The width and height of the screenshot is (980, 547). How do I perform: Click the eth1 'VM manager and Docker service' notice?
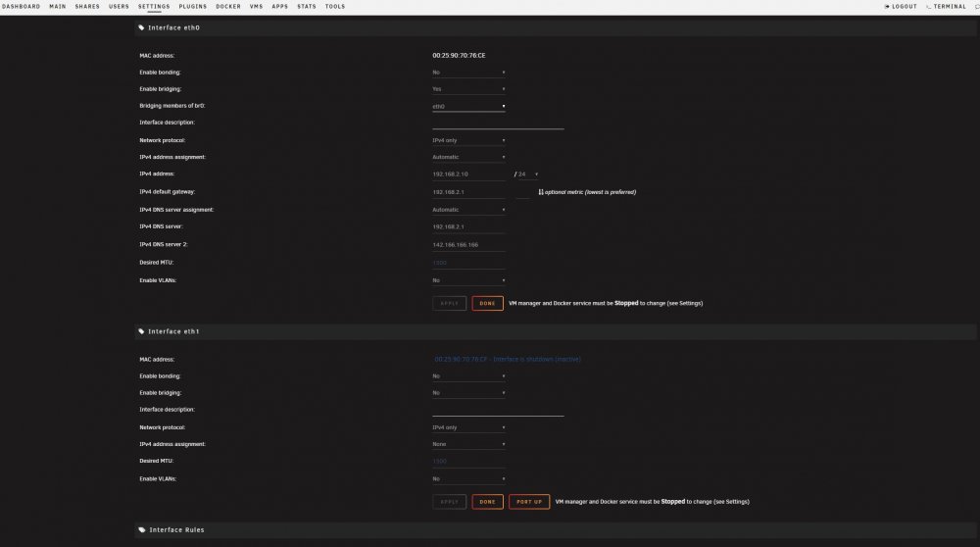(653, 501)
